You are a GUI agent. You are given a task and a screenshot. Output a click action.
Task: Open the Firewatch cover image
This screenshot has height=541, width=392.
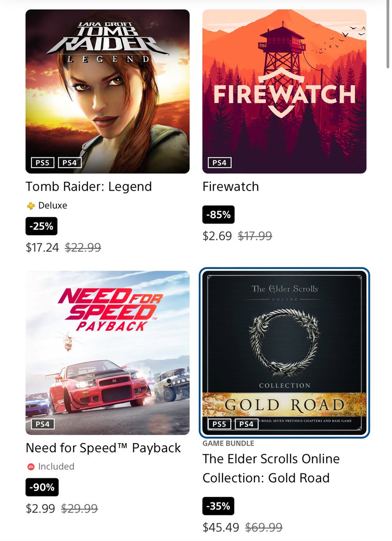coord(284,92)
